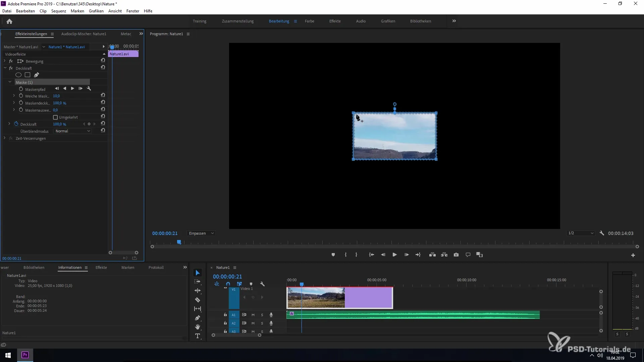
Task: Open the Sequenz menu
Action: (x=58, y=11)
